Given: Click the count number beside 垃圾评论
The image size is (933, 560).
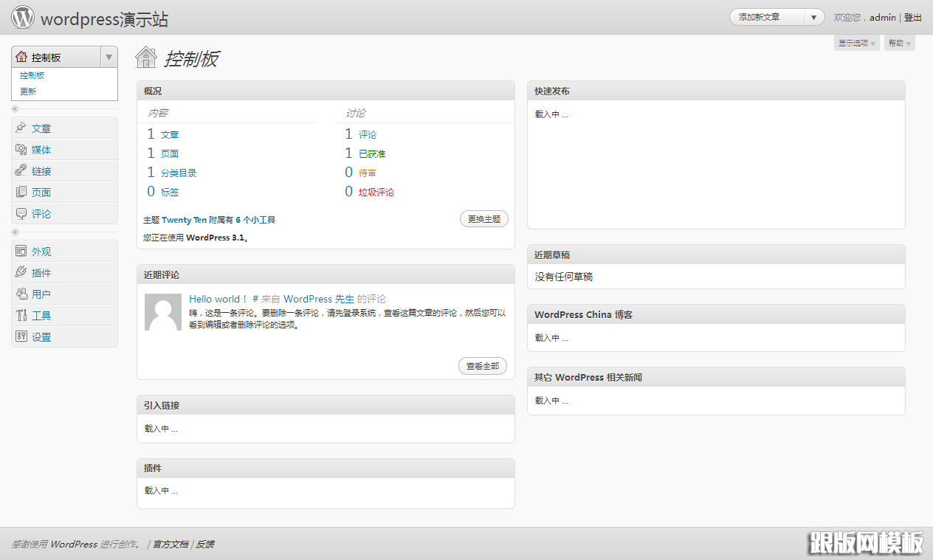Looking at the screenshot, I should pyautogui.click(x=348, y=192).
